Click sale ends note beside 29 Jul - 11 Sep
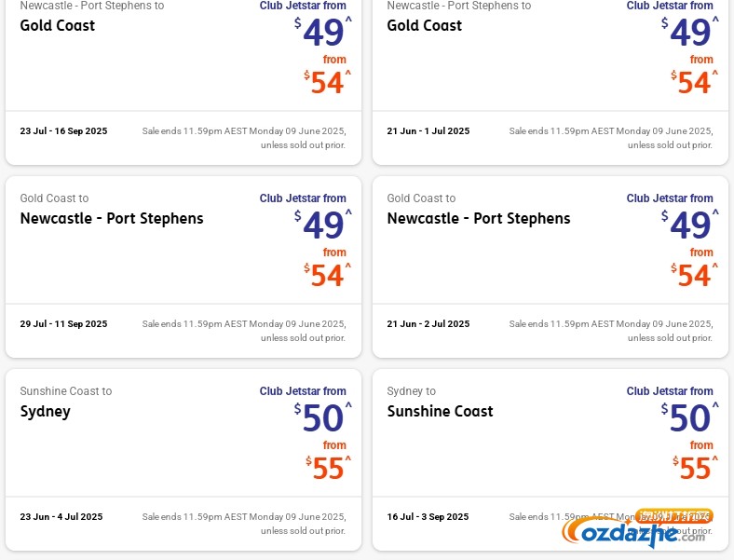 [244, 331]
